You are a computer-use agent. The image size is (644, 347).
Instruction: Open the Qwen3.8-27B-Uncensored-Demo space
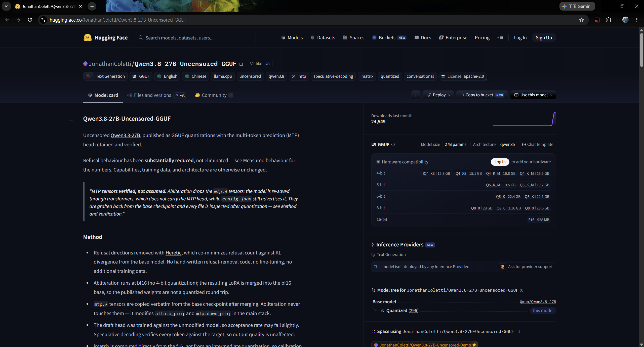coord(425,345)
